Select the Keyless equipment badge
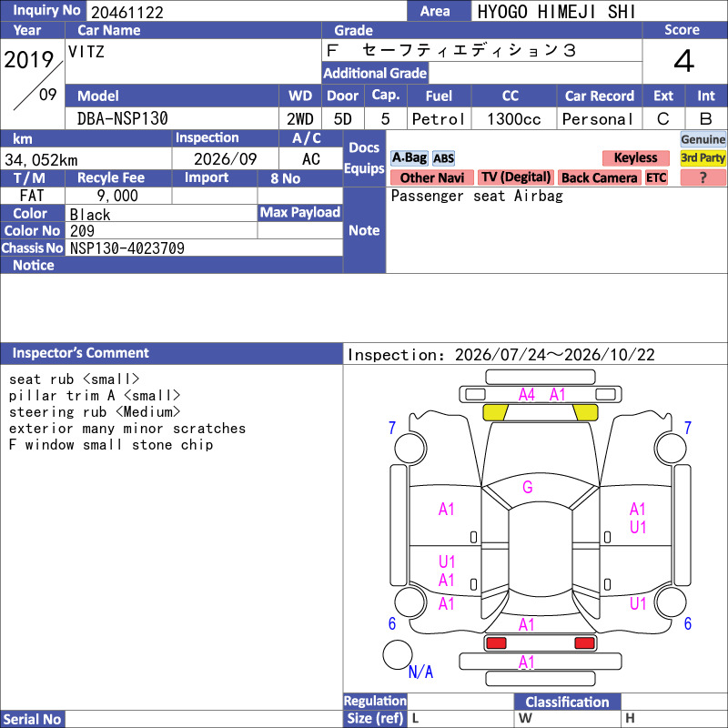This screenshot has width=728, height=728. (635, 157)
